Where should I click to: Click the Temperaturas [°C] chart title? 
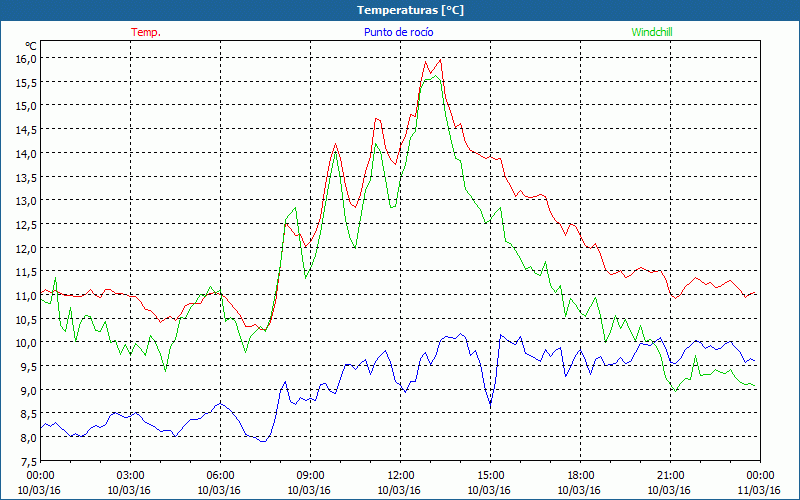coord(399,9)
